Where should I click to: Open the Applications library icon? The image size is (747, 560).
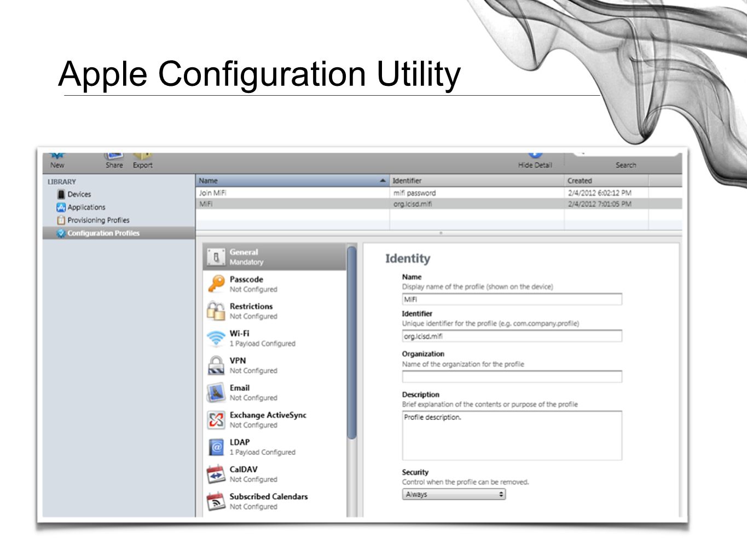[x=61, y=207]
